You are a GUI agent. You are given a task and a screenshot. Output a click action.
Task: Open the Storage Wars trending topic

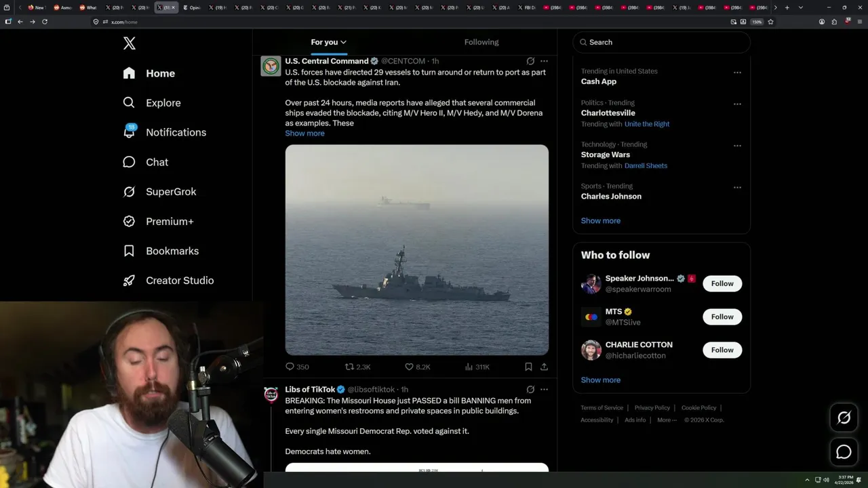(x=605, y=155)
